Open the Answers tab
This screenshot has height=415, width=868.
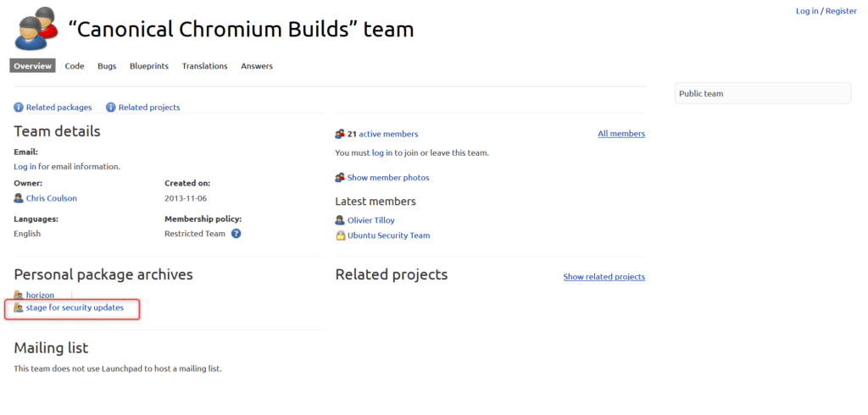257,66
